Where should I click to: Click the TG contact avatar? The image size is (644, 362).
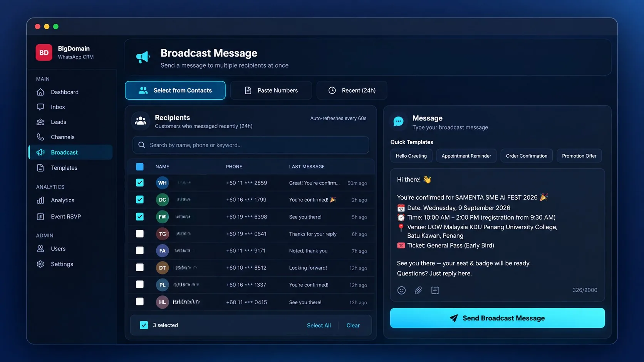coord(162,234)
